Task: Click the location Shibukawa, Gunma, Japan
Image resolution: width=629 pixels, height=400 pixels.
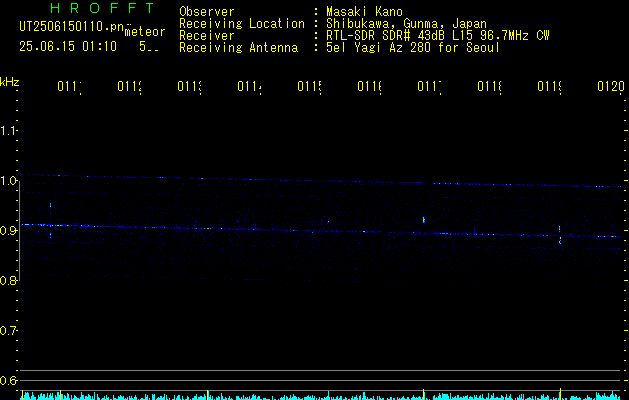Action: coord(406,23)
